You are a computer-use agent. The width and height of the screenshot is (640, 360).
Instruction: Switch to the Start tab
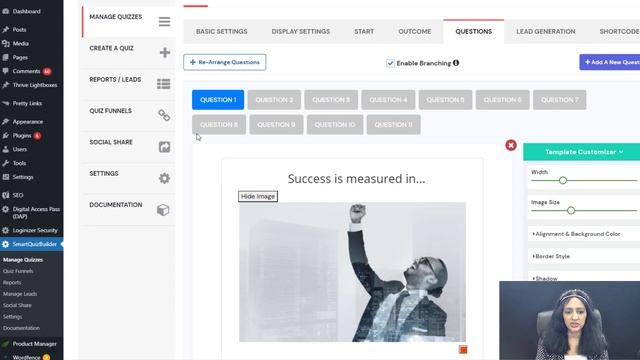coord(364,31)
